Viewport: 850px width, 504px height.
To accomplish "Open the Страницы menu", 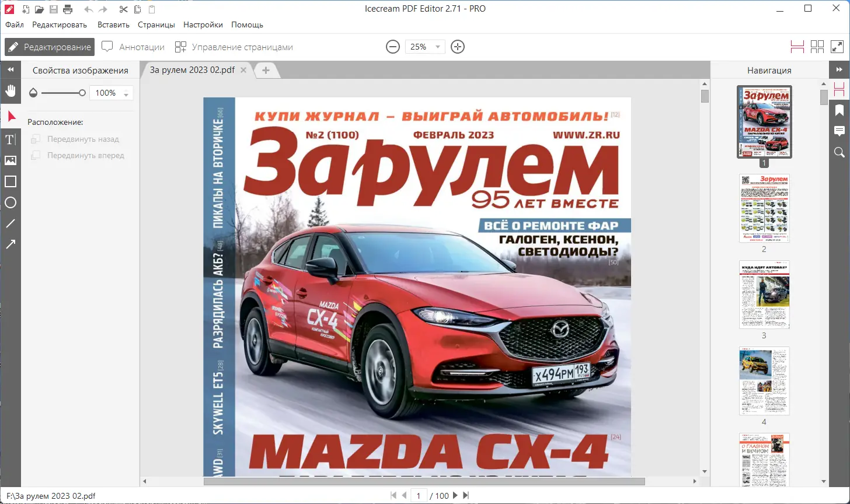I will point(156,25).
